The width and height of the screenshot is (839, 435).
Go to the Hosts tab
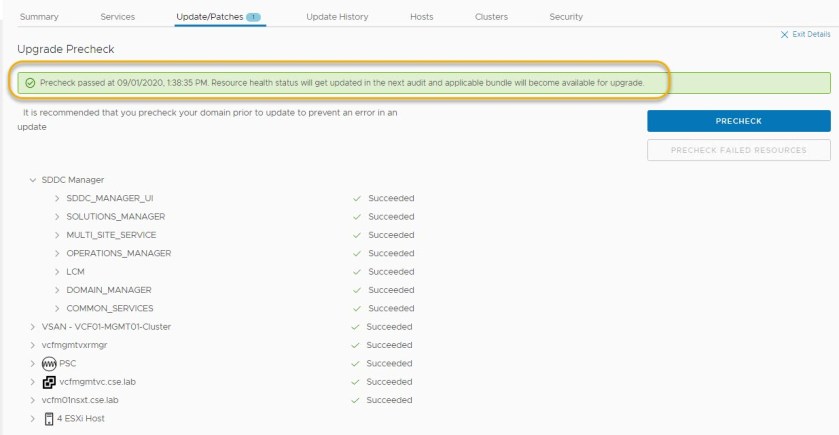tap(422, 17)
